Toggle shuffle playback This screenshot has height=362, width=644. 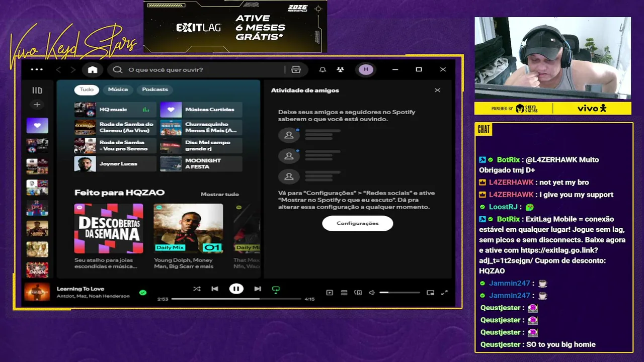click(197, 289)
